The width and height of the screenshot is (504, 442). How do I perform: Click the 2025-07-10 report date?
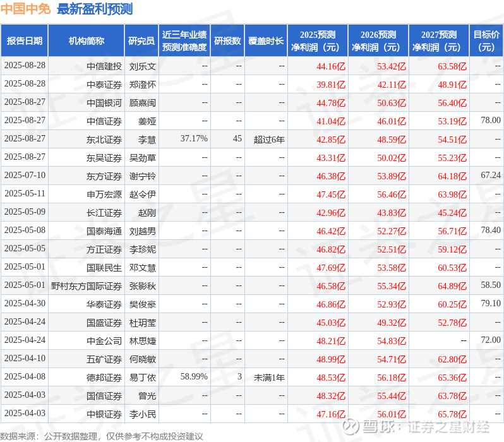(25, 175)
